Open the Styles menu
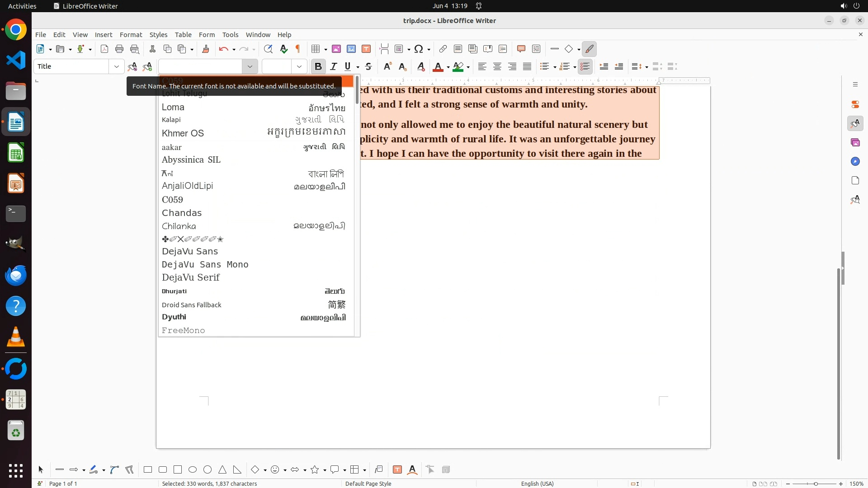868x488 pixels. (x=158, y=34)
